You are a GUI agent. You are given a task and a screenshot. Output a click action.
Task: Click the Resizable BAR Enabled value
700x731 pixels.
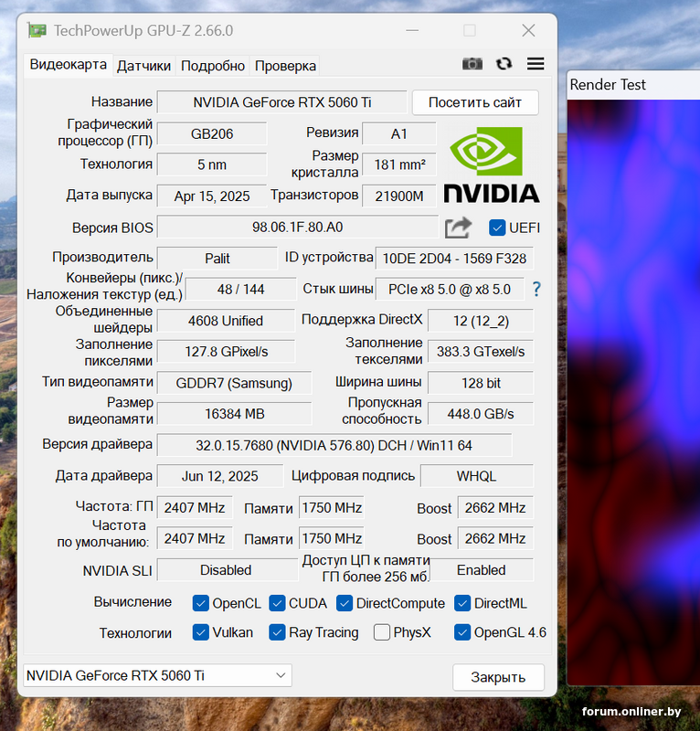(x=482, y=570)
